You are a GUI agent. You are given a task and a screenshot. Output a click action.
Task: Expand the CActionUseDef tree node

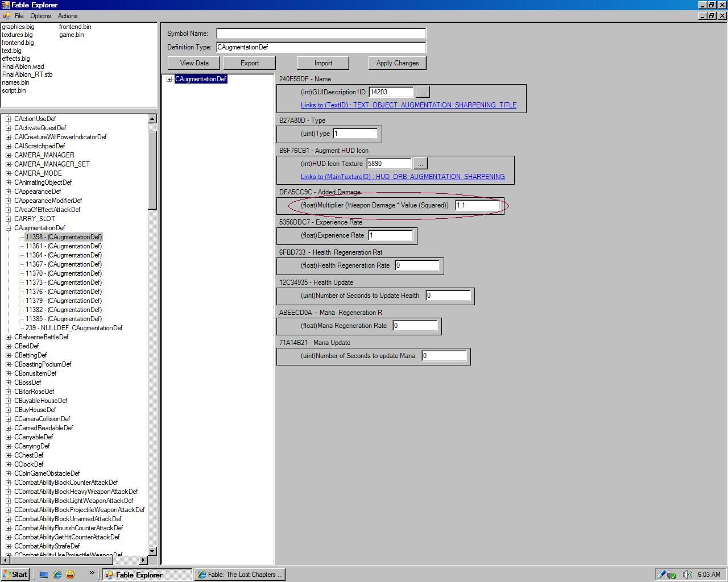9,119
